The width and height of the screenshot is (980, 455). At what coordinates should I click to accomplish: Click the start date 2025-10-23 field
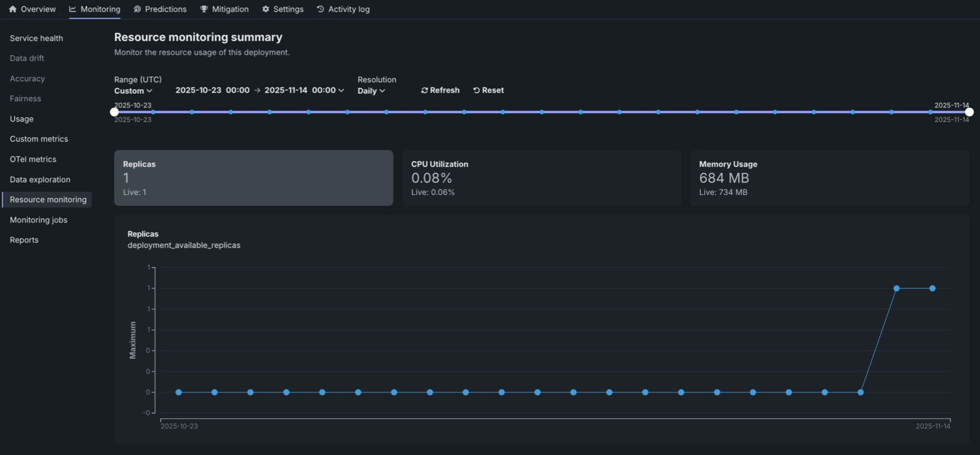point(198,90)
